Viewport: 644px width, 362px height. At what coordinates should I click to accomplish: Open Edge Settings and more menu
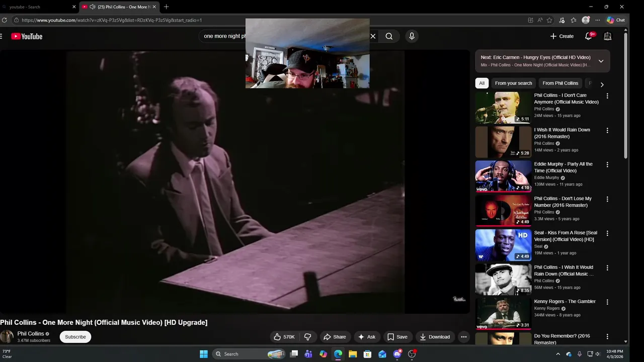pyautogui.click(x=598, y=20)
